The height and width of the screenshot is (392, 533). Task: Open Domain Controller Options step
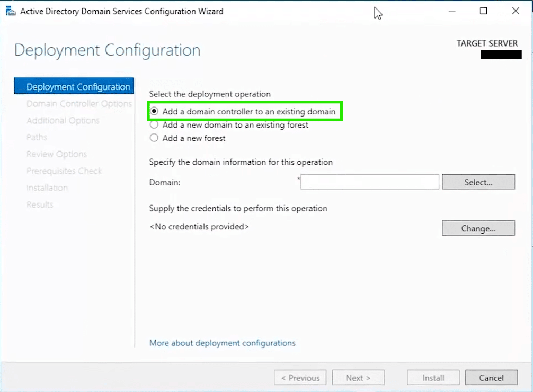pos(79,103)
